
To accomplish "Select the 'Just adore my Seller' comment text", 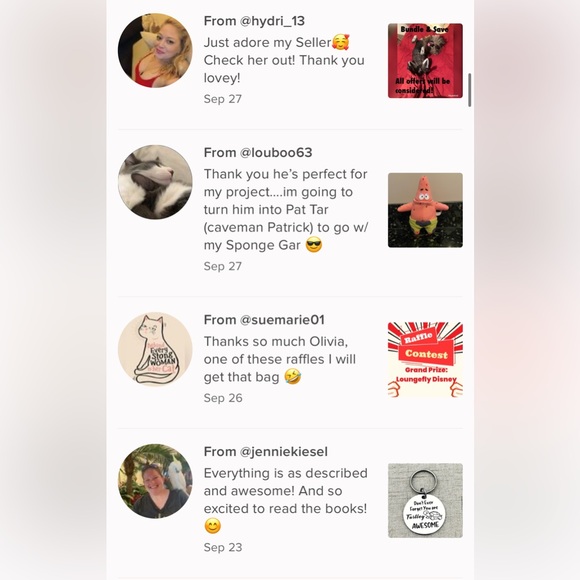I will tap(284, 60).
